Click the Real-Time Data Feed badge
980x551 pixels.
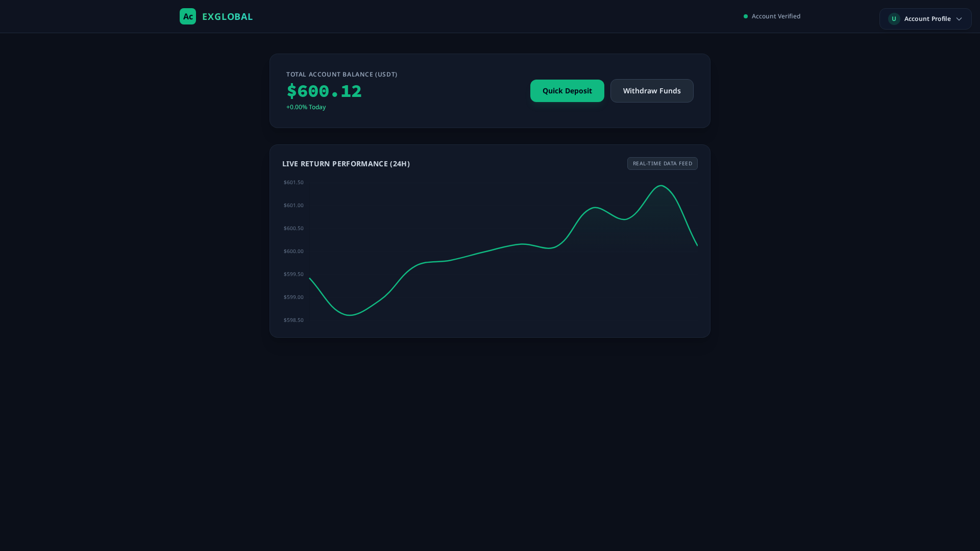tap(663, 163)
